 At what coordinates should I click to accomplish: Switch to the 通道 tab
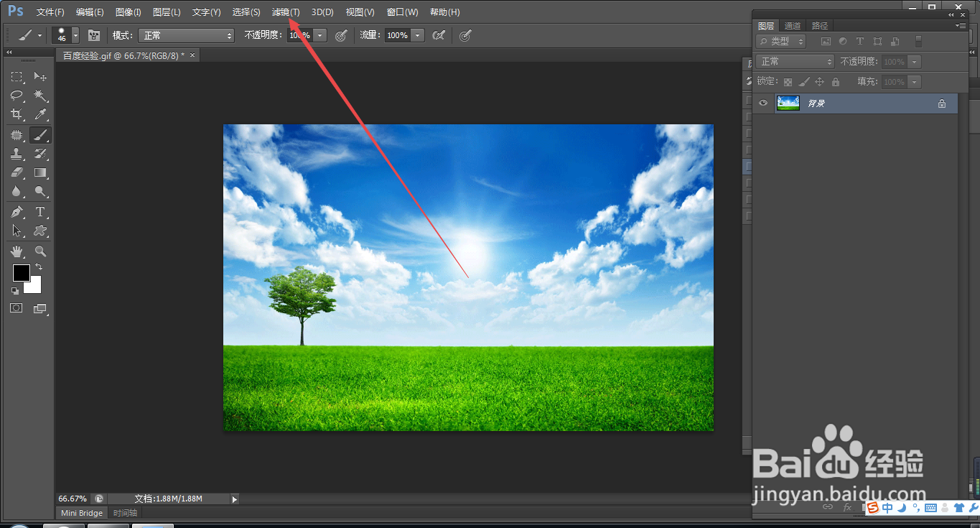[793, 25]
